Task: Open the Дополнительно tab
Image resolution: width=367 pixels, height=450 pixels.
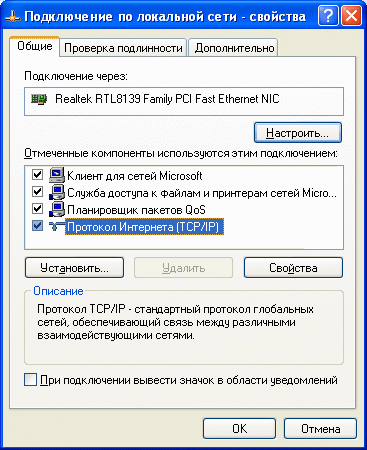Action: (x=234, y=48)
